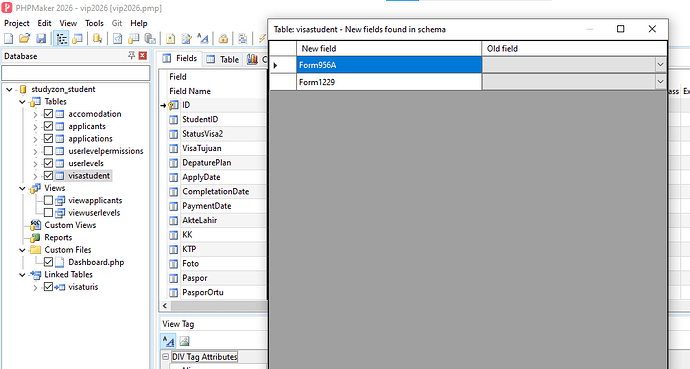690x369 pixels.
Task: Select the Form1229 new field cell
Action: point(389,82)
